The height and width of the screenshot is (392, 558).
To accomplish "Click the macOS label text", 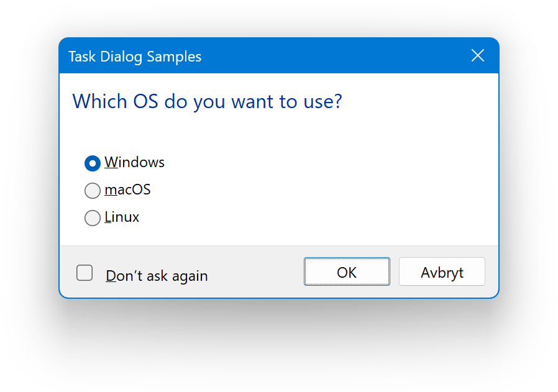I will click(x=127, y=189).
